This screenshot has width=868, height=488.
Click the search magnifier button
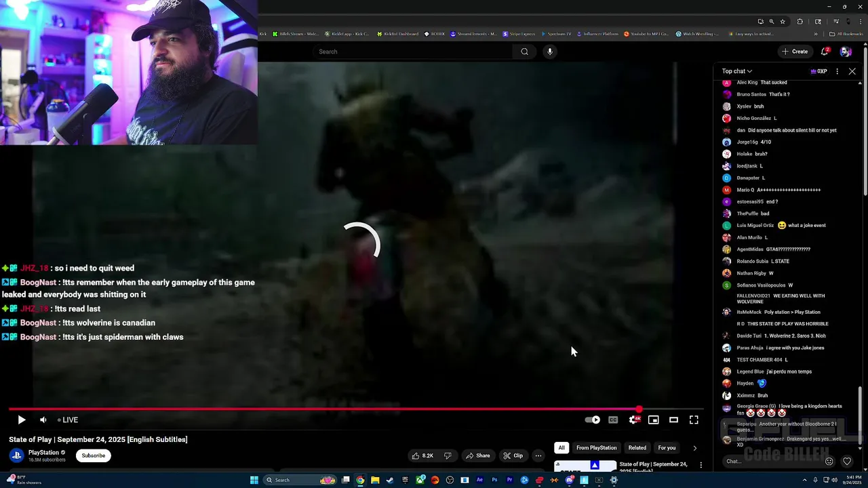pos(524,52)
